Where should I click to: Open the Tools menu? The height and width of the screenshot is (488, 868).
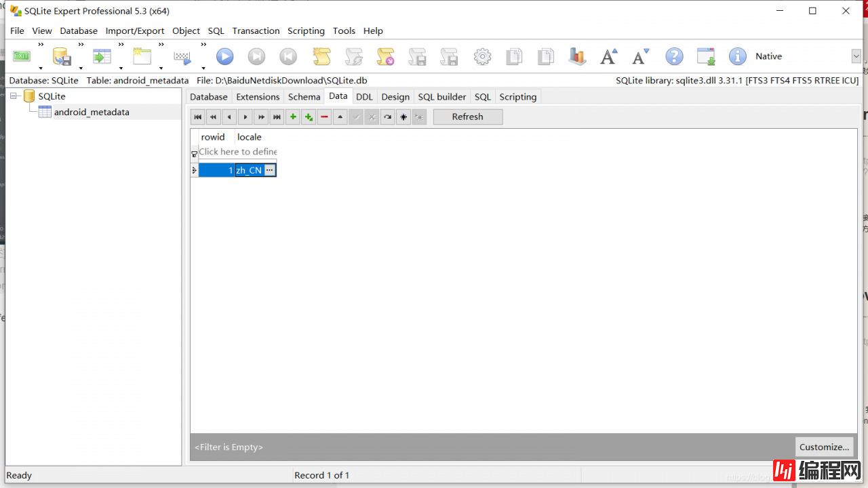click(x=344, y=30)
